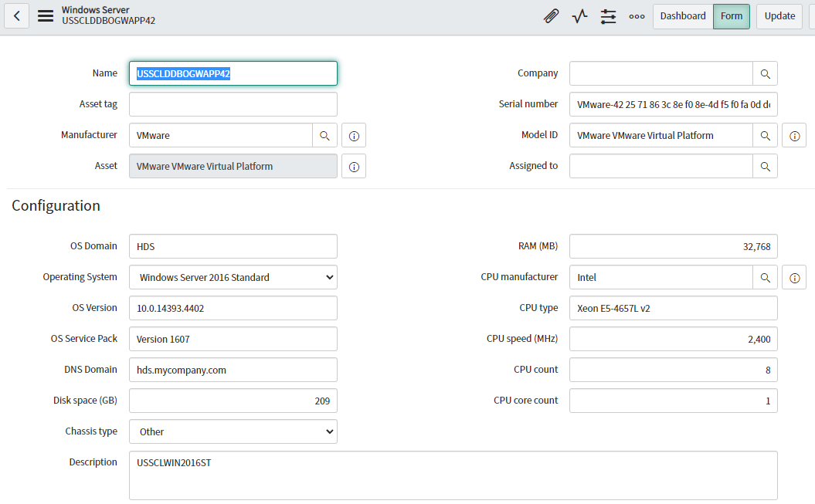Preview Model ID record info icon
The image size is (815, 504).
click(x=794, y=135)
